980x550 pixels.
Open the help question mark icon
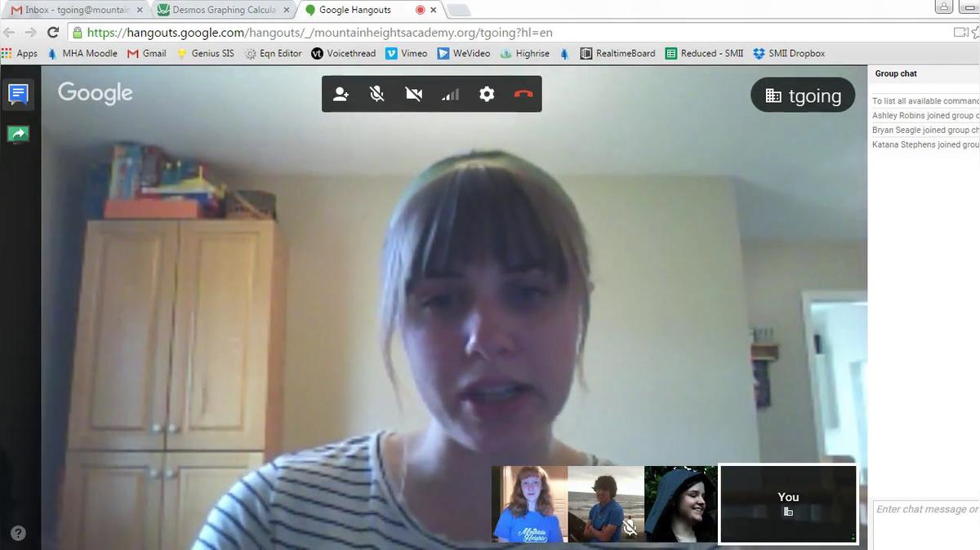tap(18, 534)
